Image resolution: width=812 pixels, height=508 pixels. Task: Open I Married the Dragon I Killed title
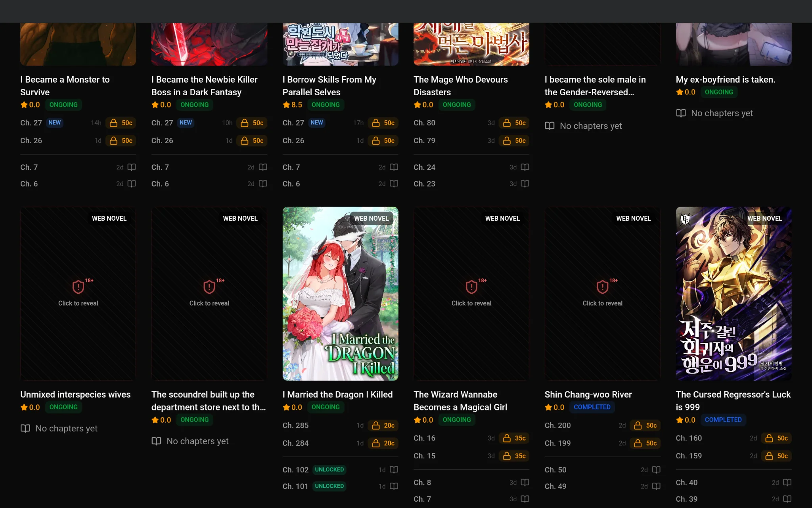click(x=337, y=394)
